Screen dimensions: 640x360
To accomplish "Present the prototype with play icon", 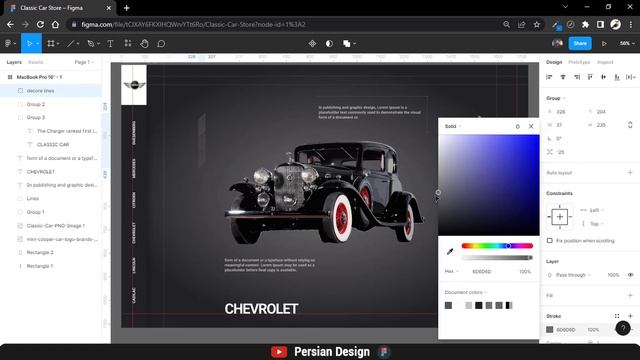I will click(x=604, y=43).
